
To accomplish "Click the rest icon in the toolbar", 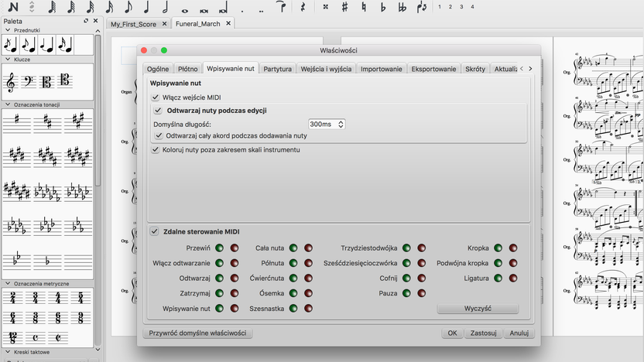I will point(303,6).
